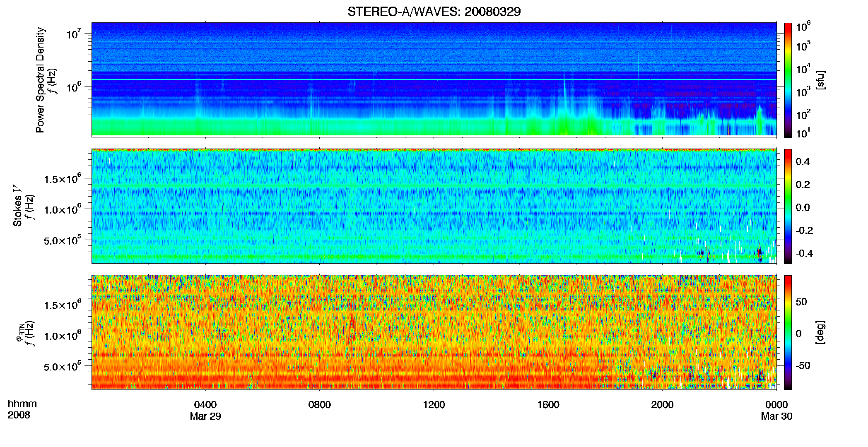This screenshot has width=868, height=447.
Task: Select the 2000 time axis tick label
Action: coord(662,405)
